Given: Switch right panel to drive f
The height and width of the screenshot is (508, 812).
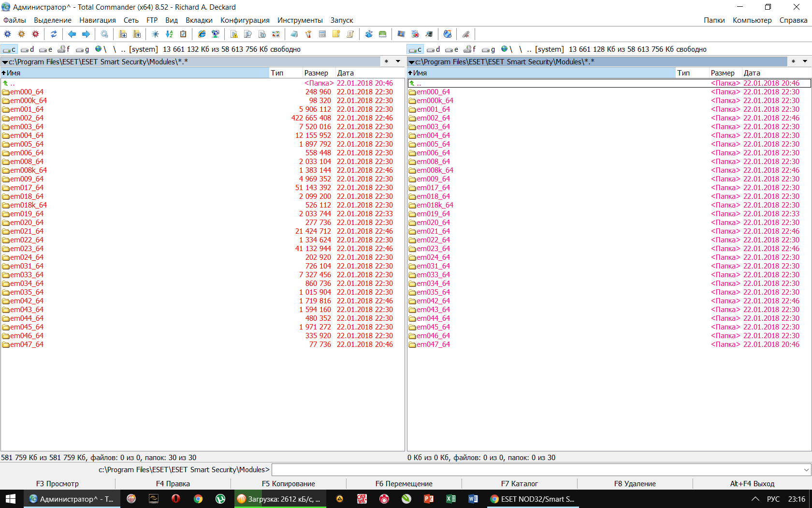Looking at the screenshot, I should tap(470, 49).
